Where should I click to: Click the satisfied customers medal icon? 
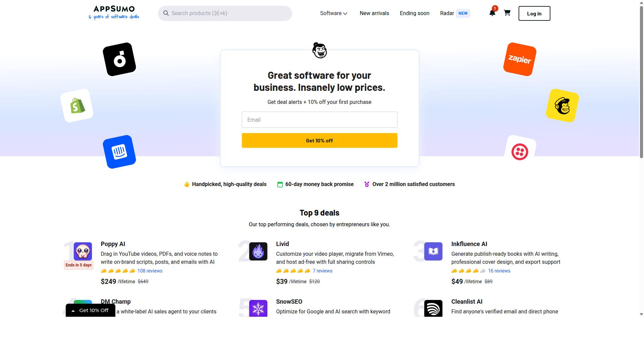tap(367, 184)
